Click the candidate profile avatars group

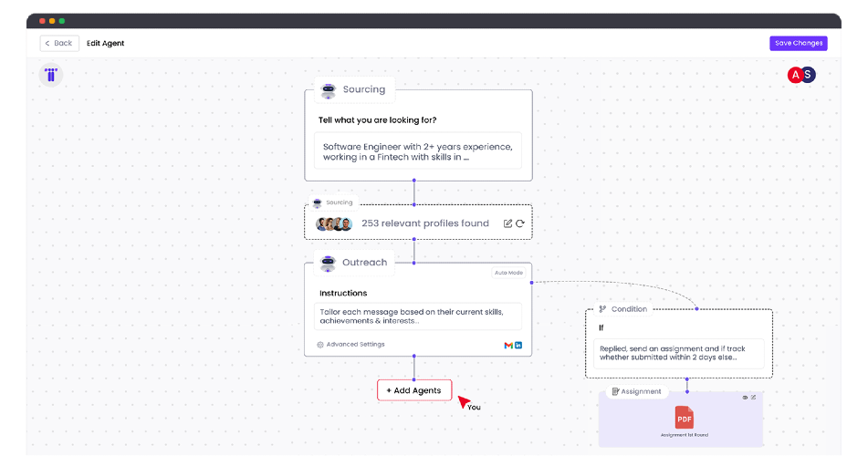[334, 223]
